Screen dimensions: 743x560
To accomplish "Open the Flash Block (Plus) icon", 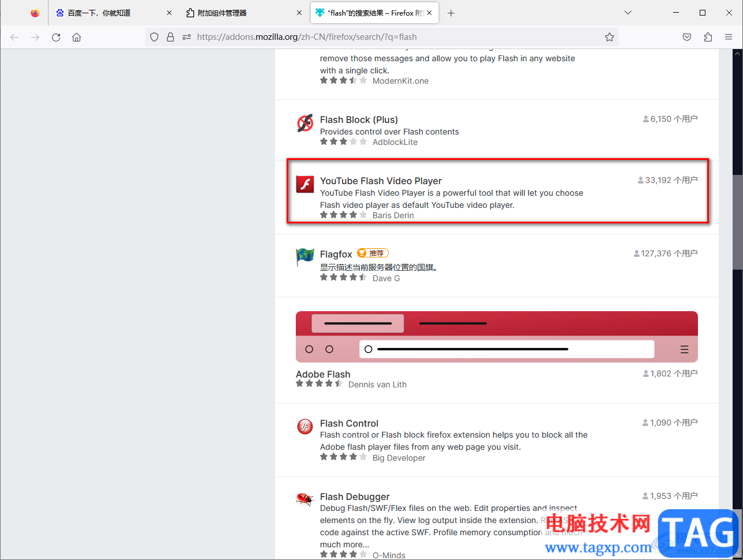I will 305,123.
